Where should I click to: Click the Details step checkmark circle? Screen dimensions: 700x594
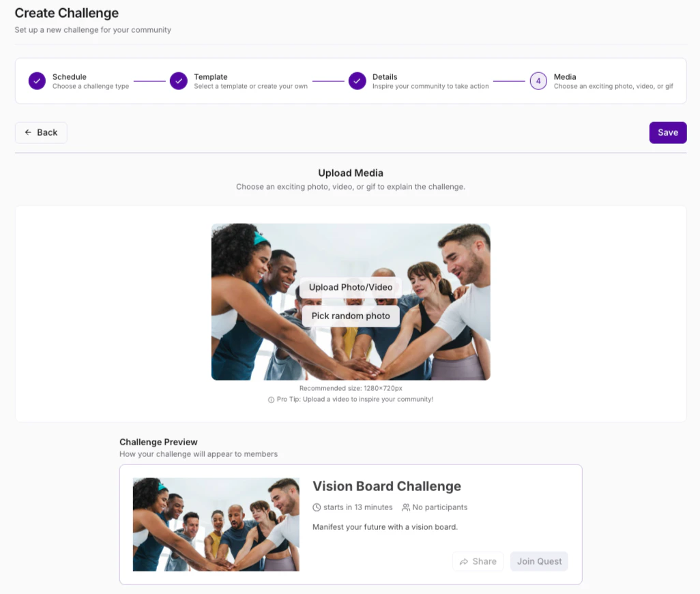tap(357, 81)
